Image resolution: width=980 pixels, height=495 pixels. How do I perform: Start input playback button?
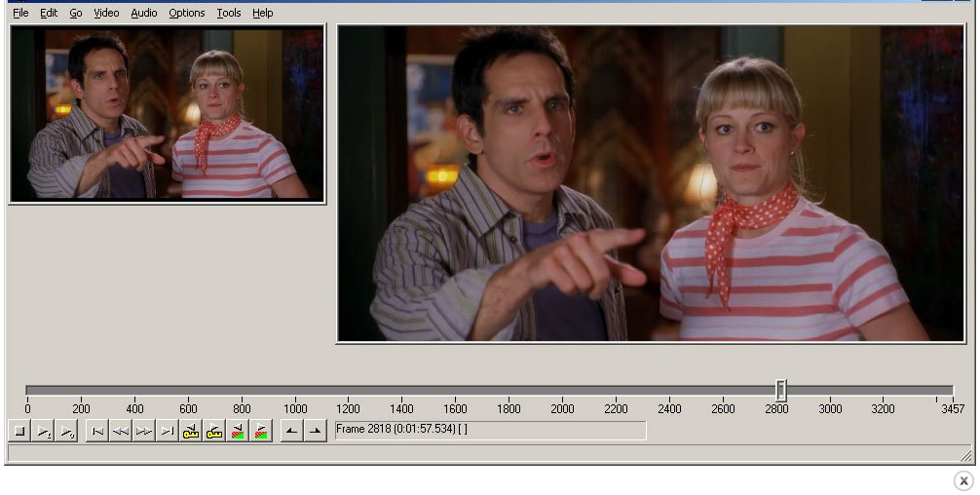pos(43,431)
